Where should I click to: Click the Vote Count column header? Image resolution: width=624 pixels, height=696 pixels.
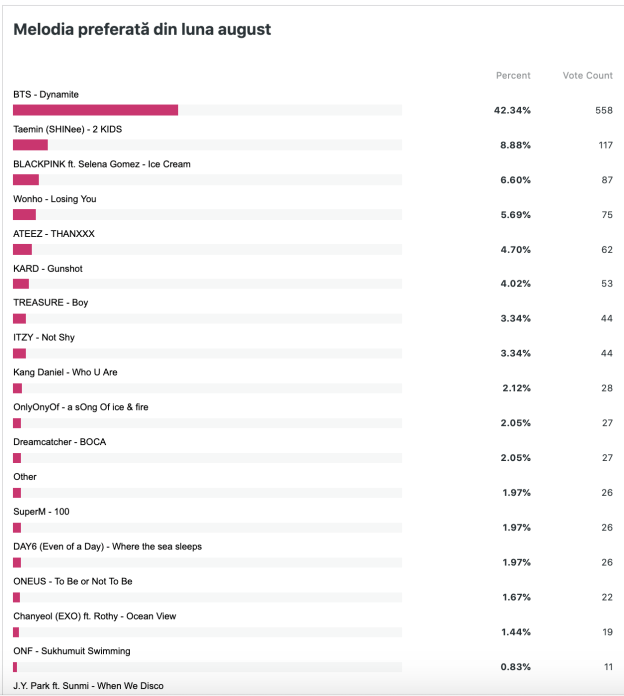(x=588, y=76)
